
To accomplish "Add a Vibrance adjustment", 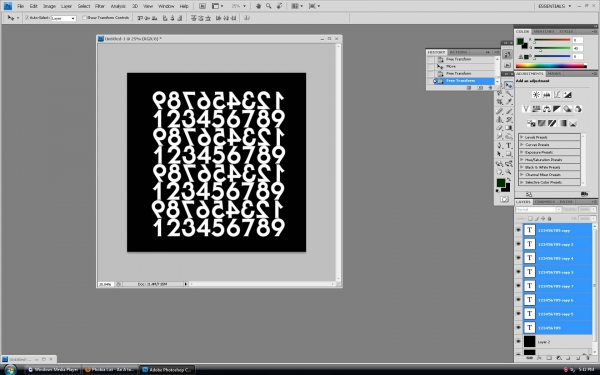I will pyautogui.click(x=526, y=109).
